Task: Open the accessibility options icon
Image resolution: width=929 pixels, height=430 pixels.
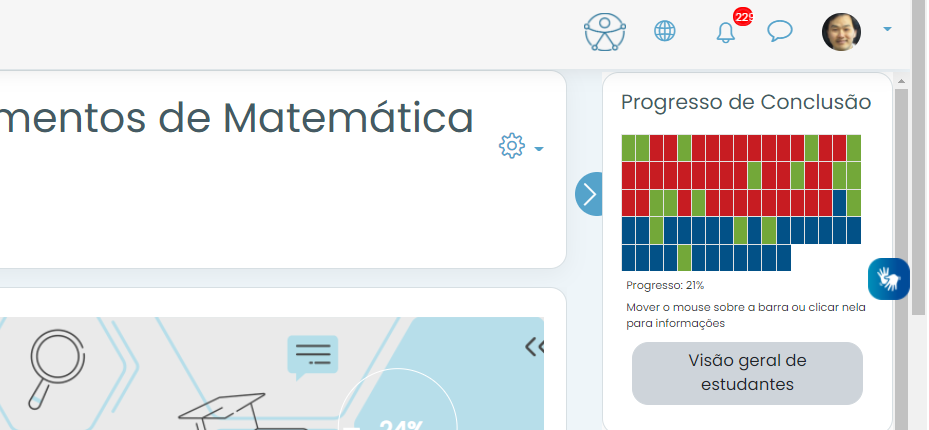Action: (604, 31)
